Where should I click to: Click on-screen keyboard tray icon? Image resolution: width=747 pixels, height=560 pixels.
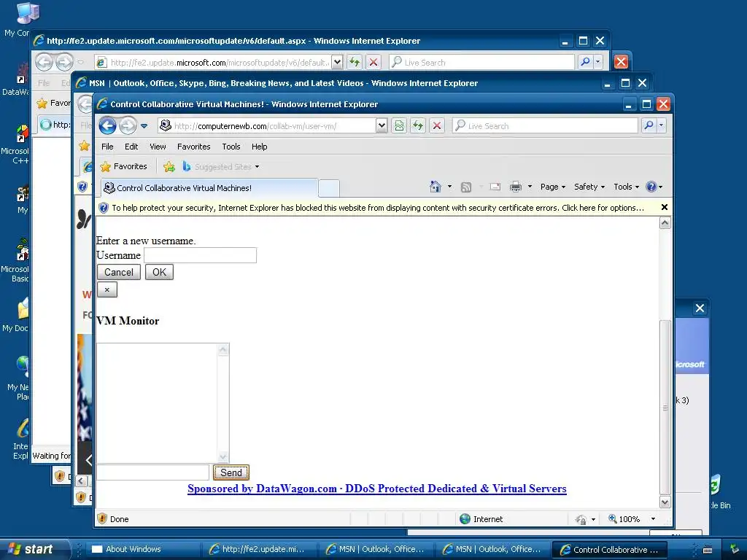[708, 550]
